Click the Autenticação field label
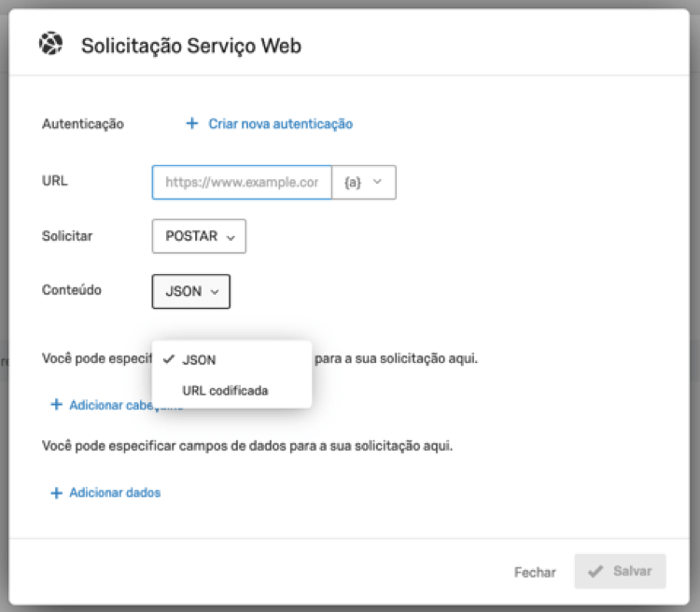This screenshot has height=612, width=700. [83, 123]
